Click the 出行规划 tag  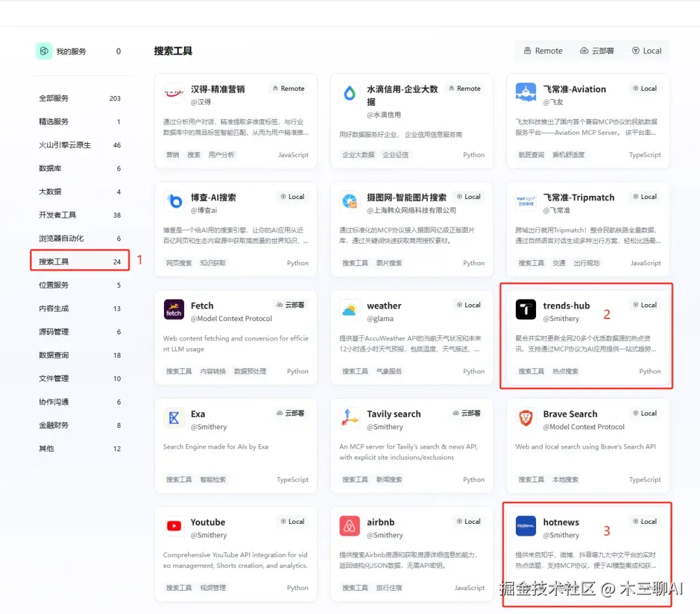point(586,263)
